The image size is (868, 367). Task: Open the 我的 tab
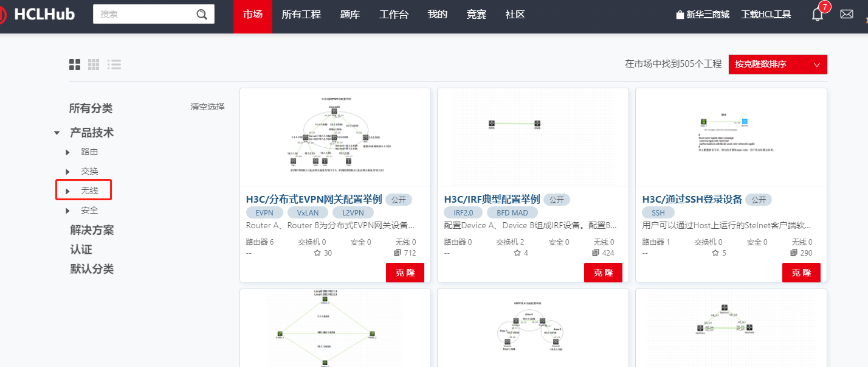438,15
